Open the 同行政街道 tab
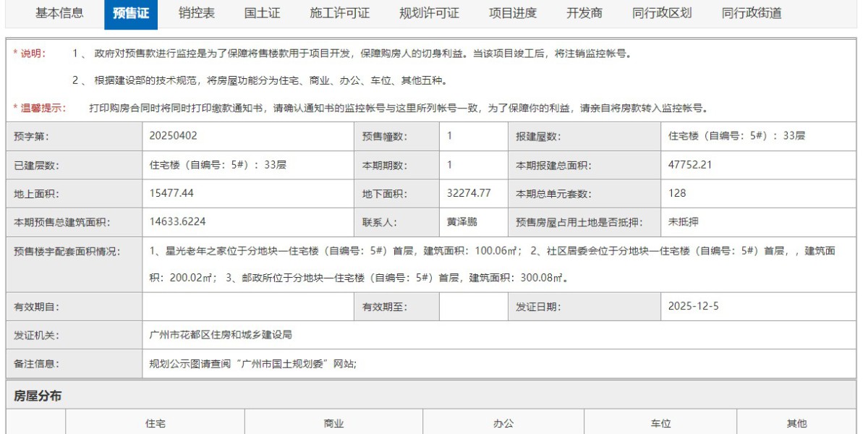The image size is (868, 434). (x=752, y=13)
